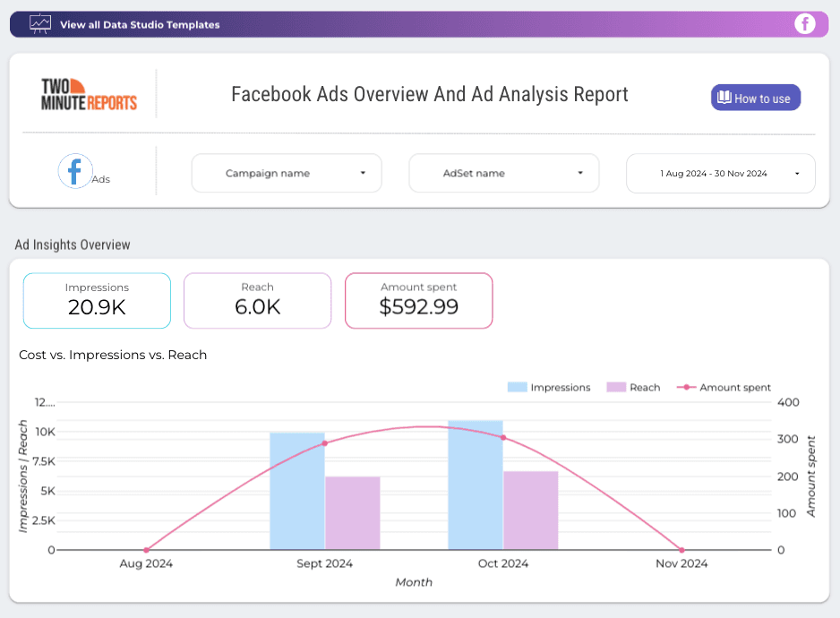Click the Two Minute Reports logo

(90, 94)
